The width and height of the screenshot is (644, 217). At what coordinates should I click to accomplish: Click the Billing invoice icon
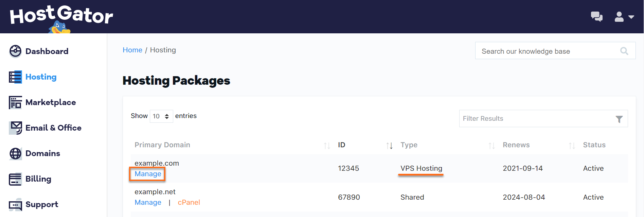[15, 179]
